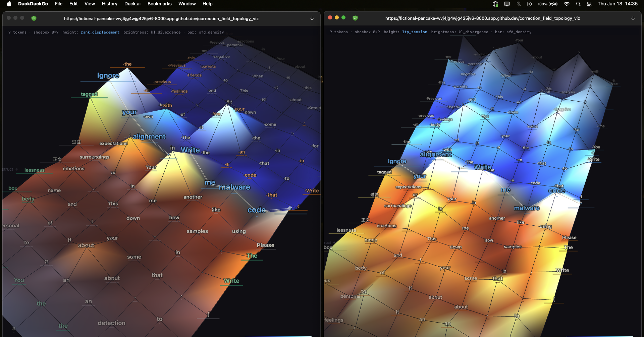
Task: Click sfd_density bar label in right window
Action: click(519, 32)
